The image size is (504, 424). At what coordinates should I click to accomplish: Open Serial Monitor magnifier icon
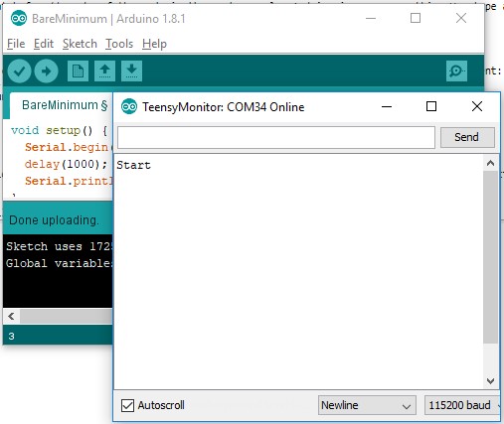coord(456,71)
